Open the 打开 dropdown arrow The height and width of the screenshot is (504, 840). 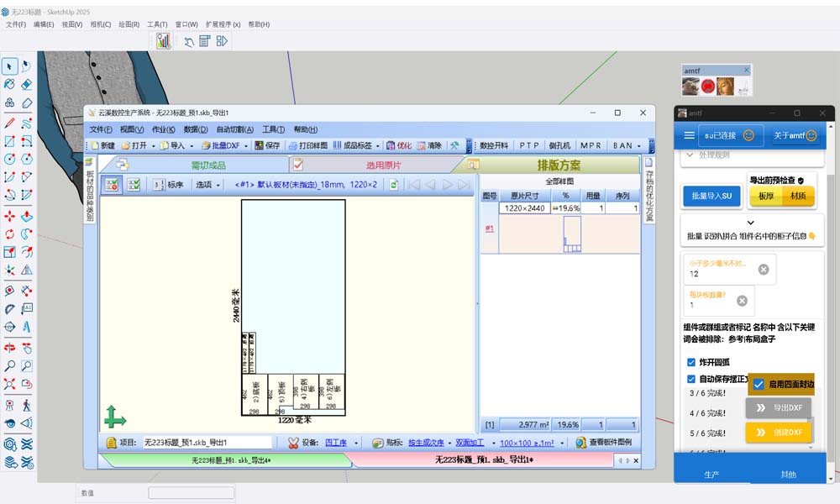[153, 145]
